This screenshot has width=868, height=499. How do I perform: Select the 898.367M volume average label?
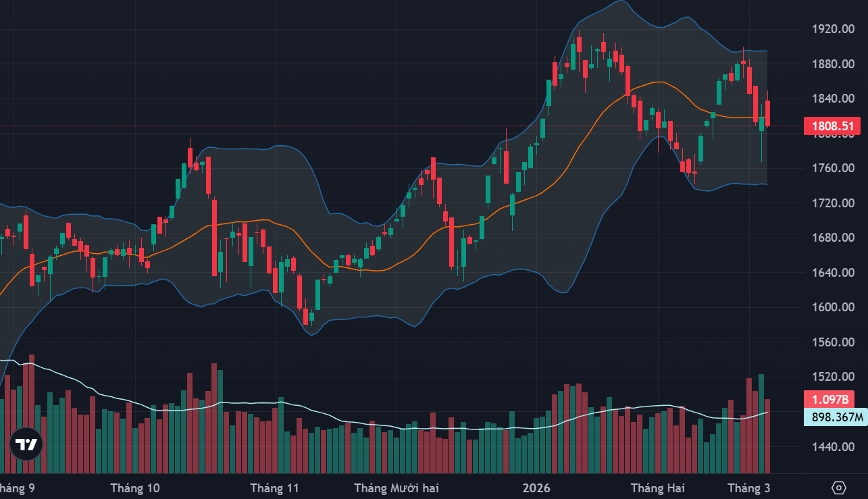tap(835, 417)
